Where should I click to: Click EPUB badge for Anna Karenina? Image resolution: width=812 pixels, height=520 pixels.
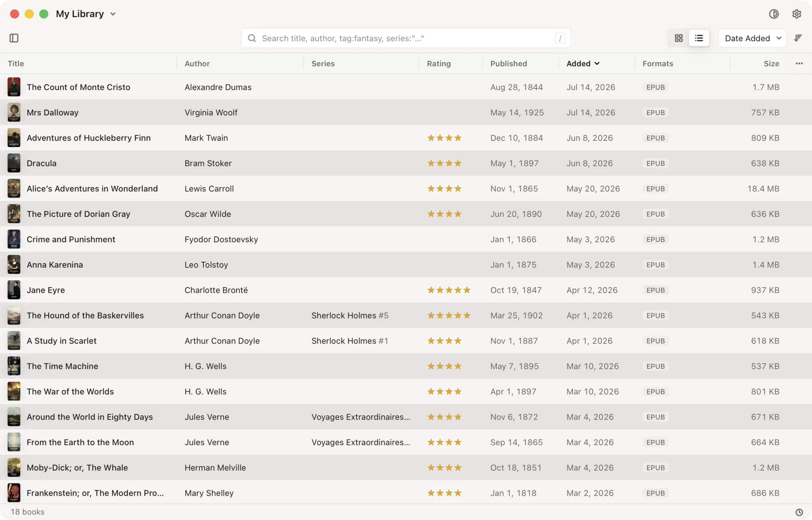coord(656,265)
